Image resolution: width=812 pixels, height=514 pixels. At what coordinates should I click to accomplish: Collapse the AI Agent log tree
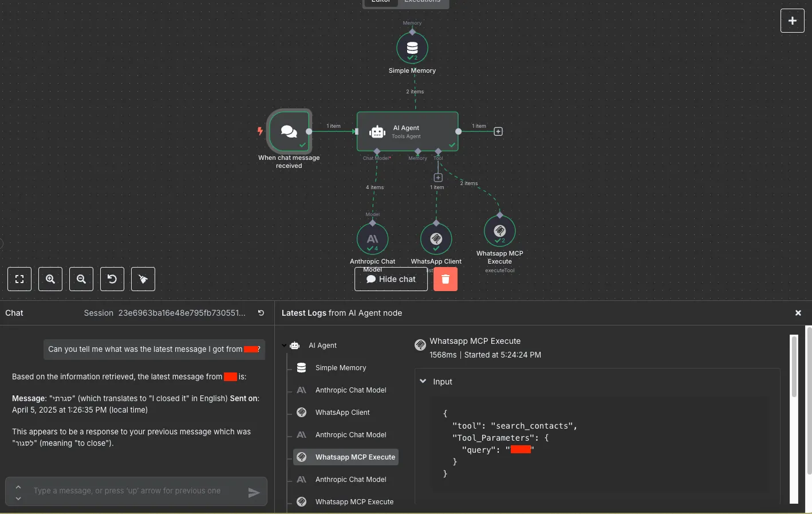(284, 346)
